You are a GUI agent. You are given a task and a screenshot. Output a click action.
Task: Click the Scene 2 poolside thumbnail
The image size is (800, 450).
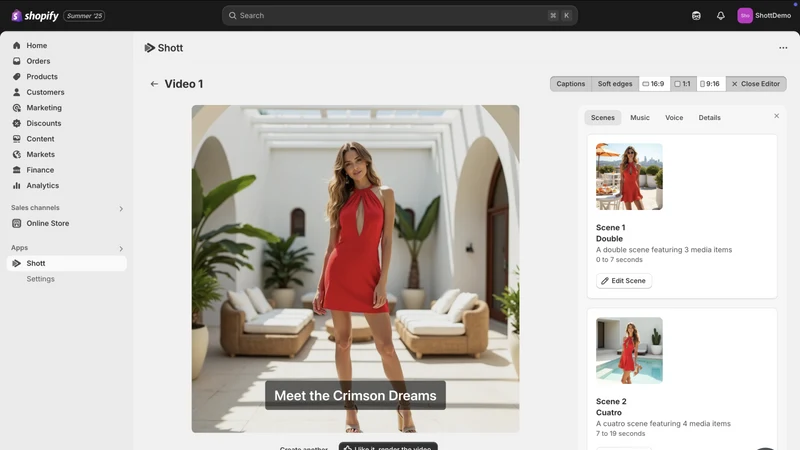click(629, 351)
